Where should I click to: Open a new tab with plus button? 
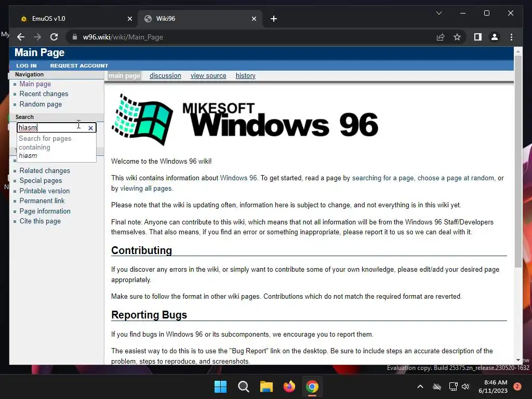tap(274, 19)
